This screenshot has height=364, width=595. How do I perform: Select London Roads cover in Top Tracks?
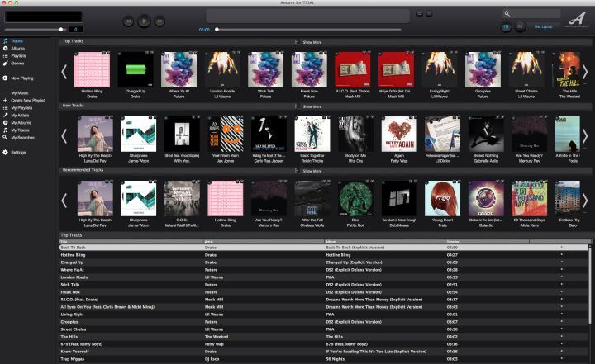(222, 70)
